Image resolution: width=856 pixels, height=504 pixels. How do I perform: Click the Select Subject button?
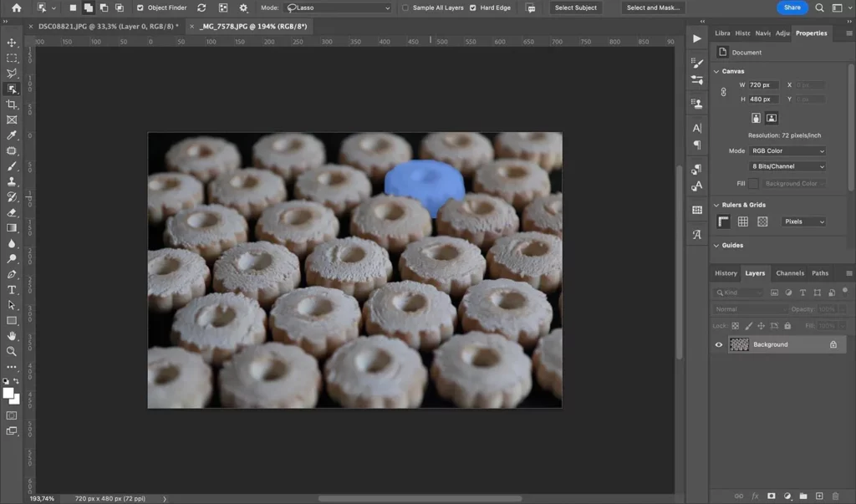576,8
